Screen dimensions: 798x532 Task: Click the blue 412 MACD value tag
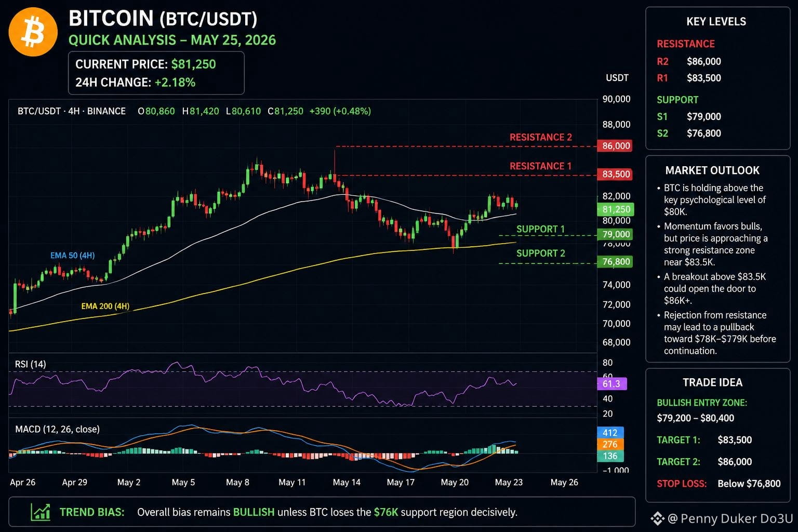(610, 433)
